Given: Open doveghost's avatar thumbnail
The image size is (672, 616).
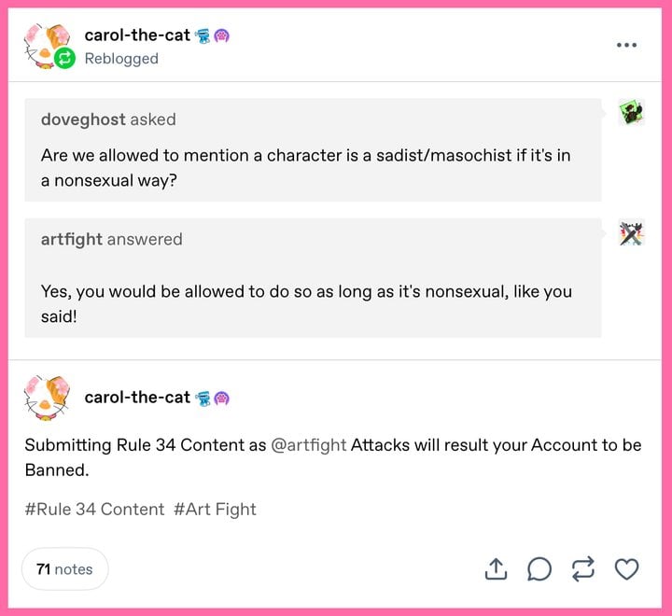Looking at the screenshot, I should coord(632,113).
